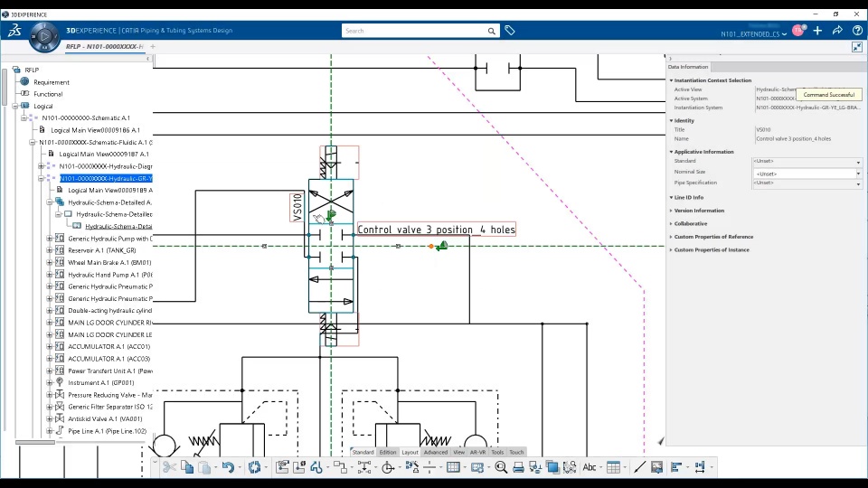Click the insert picture icon
The width and height of the screenshot is (868, 488).
tap(656, 467)
